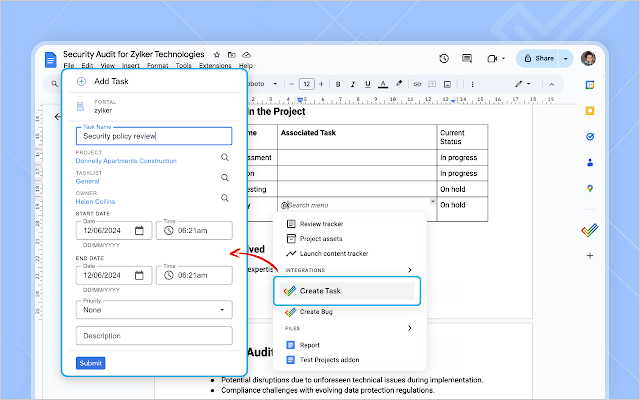Increase font size with plus button
Viewport: 640px width, 400px height.
321,84
